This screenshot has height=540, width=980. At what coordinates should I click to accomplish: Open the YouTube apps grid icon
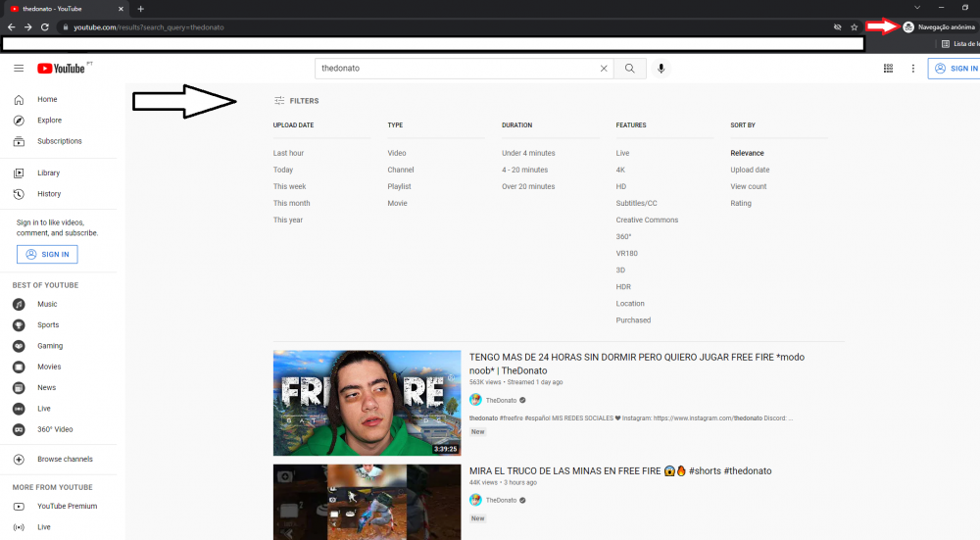[888, 69]
